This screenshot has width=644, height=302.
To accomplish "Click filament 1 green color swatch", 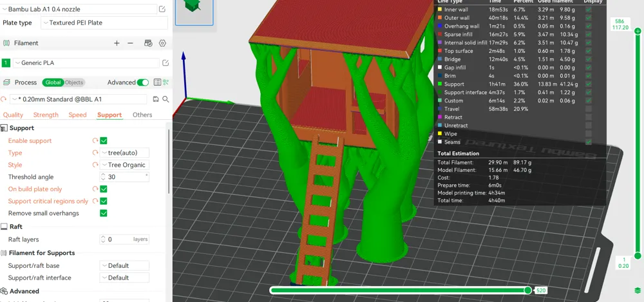I will coord(6,63).
